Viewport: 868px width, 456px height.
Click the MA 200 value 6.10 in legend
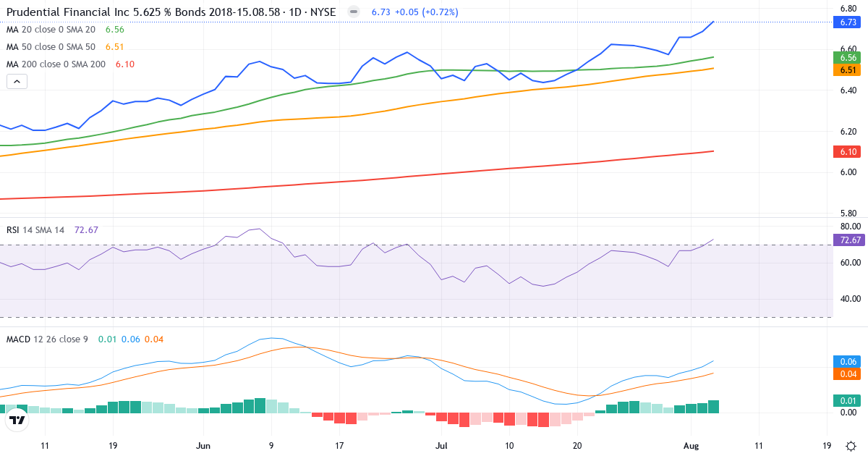[125, 64]
